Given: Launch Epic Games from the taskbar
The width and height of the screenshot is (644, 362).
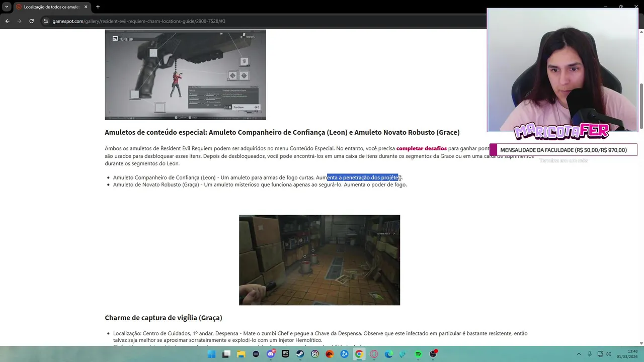Looking at the screenshot, I should [x=285, y=354].
